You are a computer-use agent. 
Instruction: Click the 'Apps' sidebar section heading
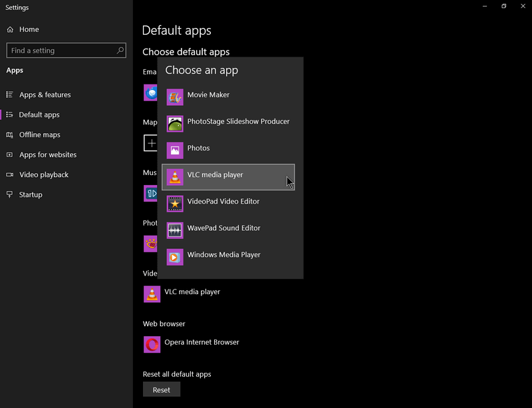(15, 71)
